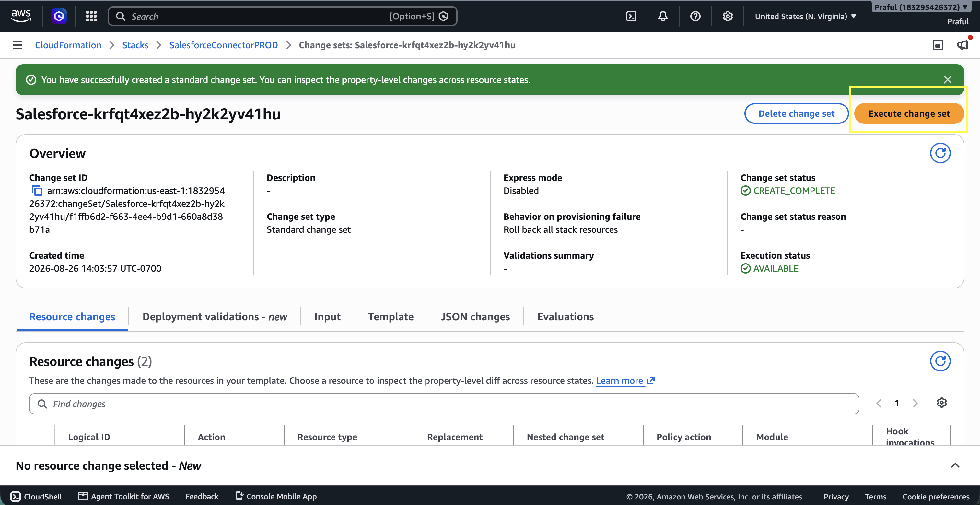Click the created time value 2026-08-26
This screenshot has width=980, height=505.
pyautogui.click(x=95, y=268)
